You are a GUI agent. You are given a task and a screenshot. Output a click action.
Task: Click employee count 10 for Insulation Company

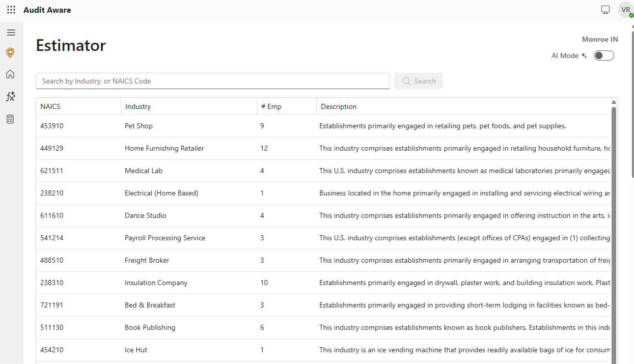pyautogui.click(x=264, y=283)
